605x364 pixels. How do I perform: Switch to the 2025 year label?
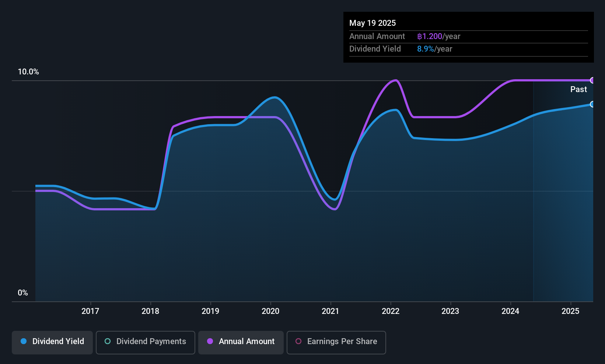[571, 311]
